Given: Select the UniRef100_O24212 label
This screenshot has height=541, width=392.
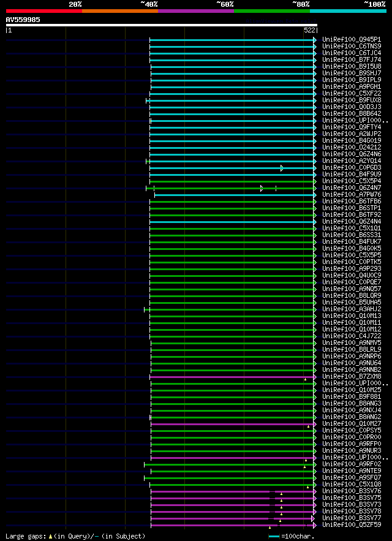Looking at the screenshot, I should coord(352,148).
